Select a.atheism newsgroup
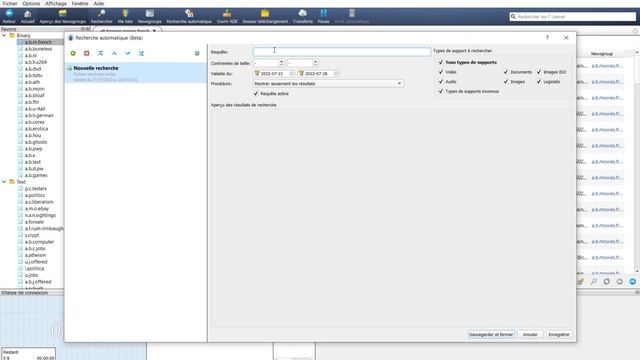This screenshot has width=640, height=360. pos(35,255)
